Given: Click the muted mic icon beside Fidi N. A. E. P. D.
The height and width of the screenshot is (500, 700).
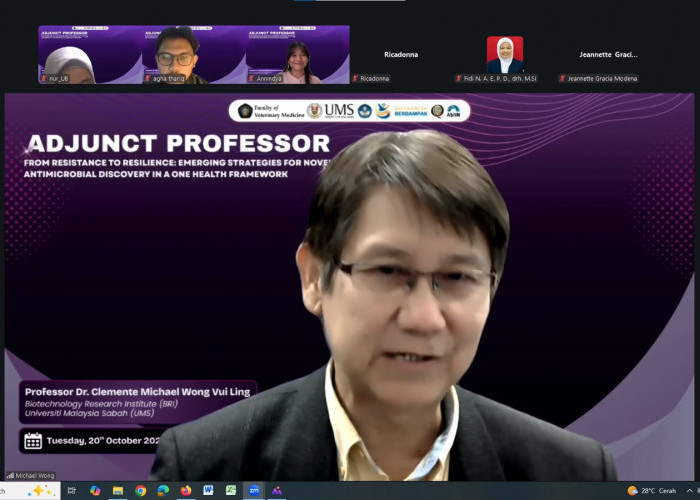Looking at the screenshot, I should [x=458, y=79].
